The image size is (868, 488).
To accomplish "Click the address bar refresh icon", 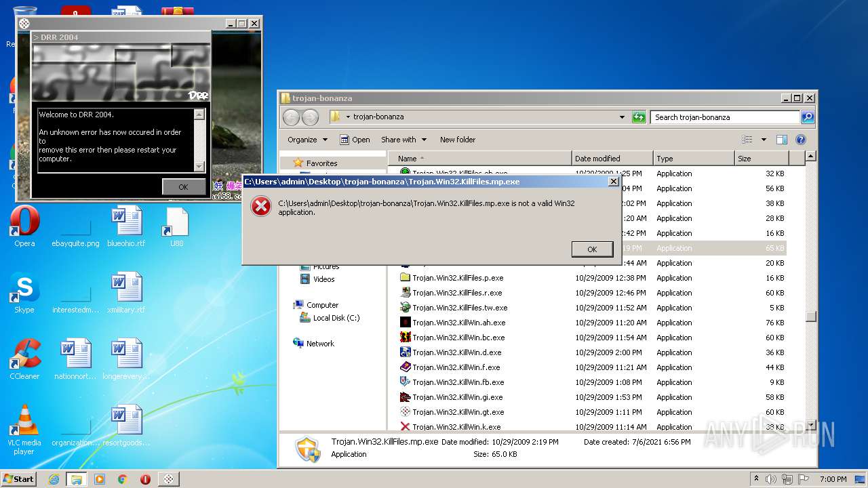I will point(639,117).
